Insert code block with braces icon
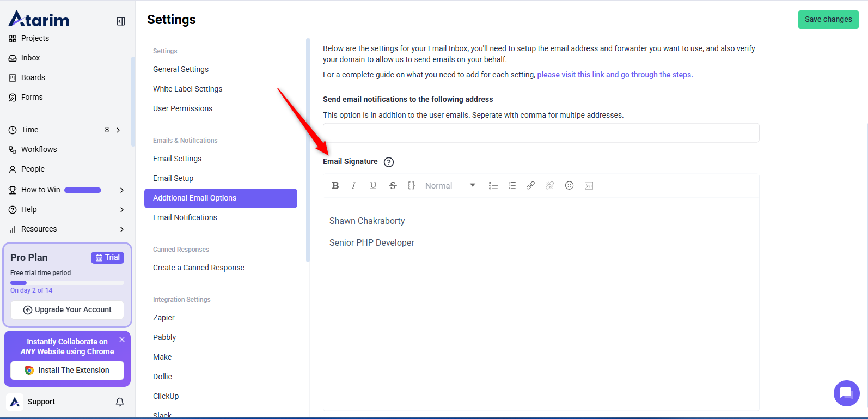The height and width of the screenshot is (419, 868). (411, 186)
